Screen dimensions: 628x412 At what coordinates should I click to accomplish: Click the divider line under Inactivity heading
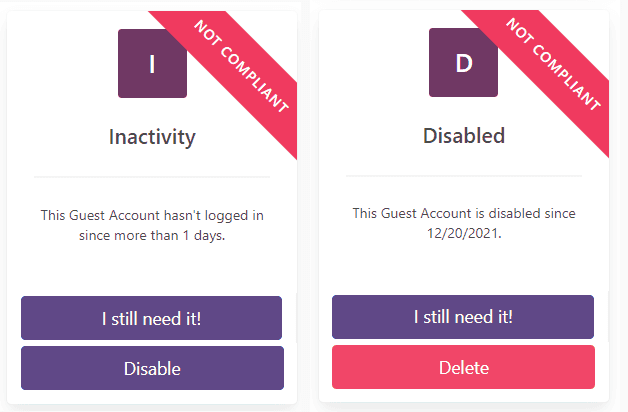coord(152,177)
